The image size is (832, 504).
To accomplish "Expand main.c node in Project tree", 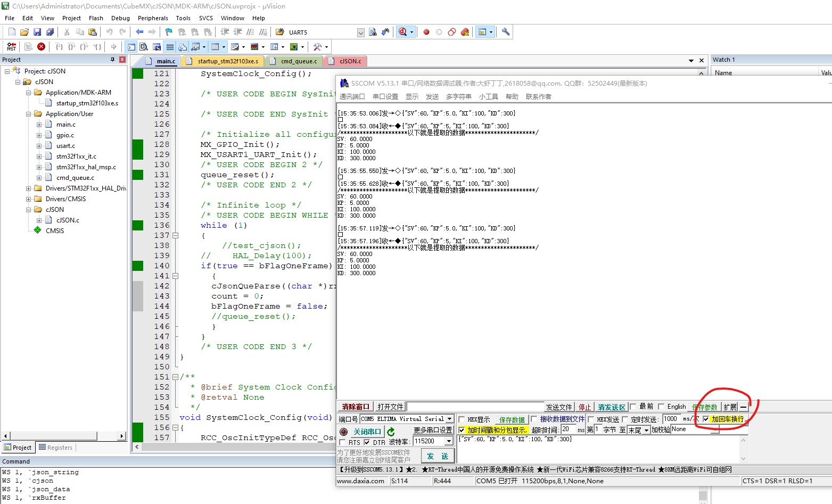I will coord(39,125).
